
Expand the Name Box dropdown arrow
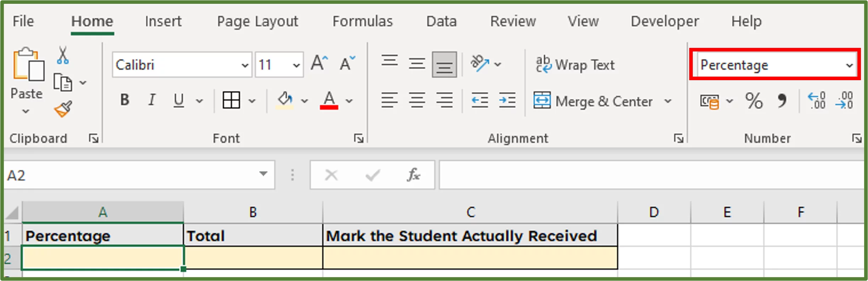coord(263,174)
